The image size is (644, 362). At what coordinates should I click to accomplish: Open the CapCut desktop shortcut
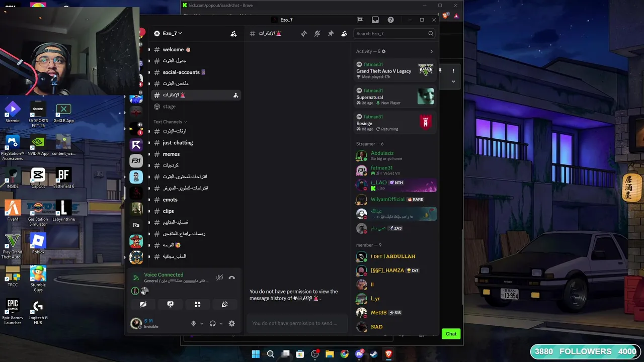(38, 178)
